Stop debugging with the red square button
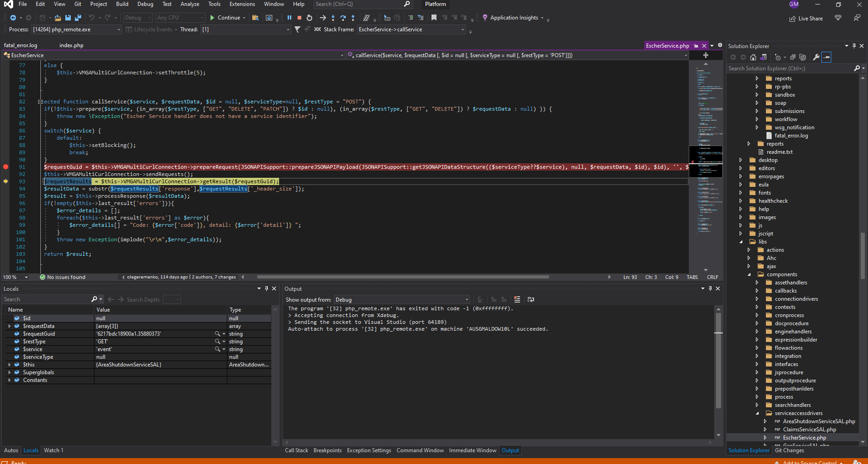The image size is (868, 464). (299, 18)
